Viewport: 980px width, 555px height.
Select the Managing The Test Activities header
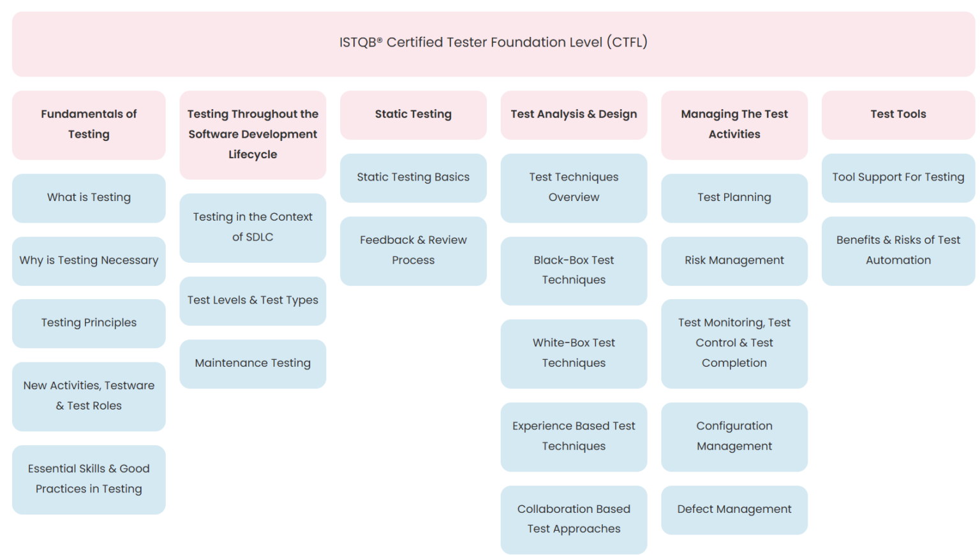tap(734, 124)
